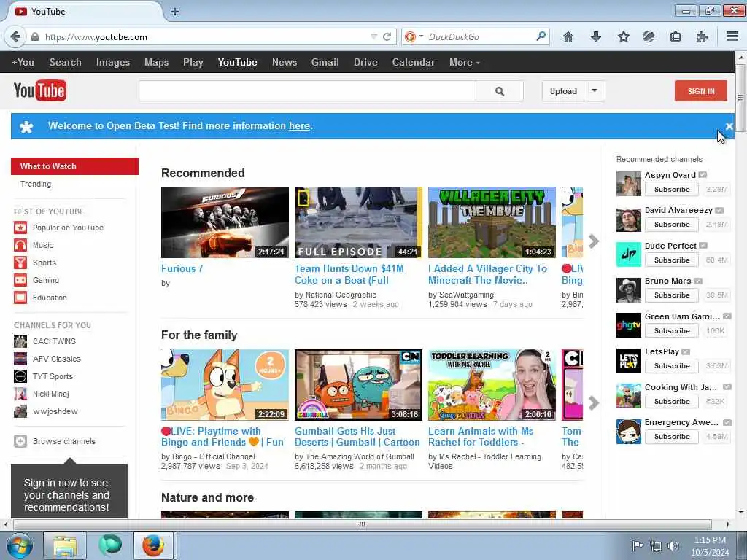
Task: Click the Upload button
Action: pyautogui.click(x=563, y=91)
